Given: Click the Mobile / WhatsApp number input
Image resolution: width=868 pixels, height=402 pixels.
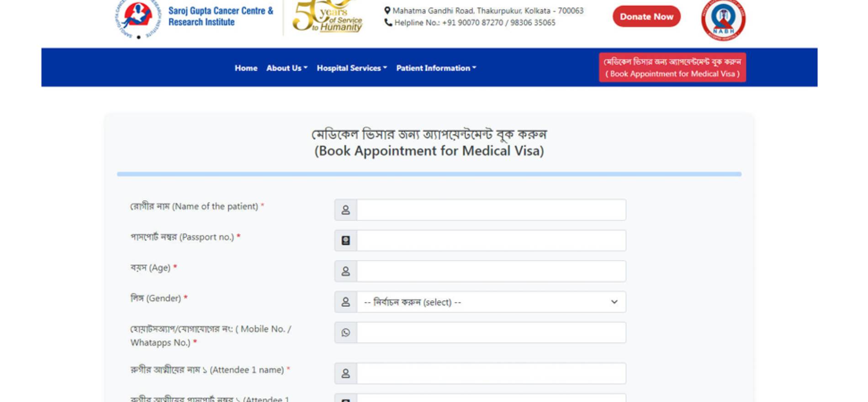Looking at the screenshot, I should pyautogui.click(x=491, y=333).
